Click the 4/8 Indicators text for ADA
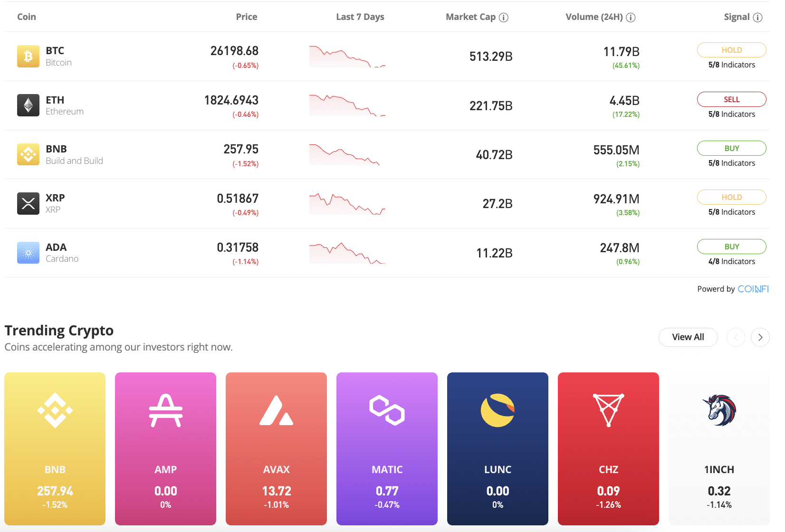The height and width of the screenshot is (532, 785). [x=732, y=261]
